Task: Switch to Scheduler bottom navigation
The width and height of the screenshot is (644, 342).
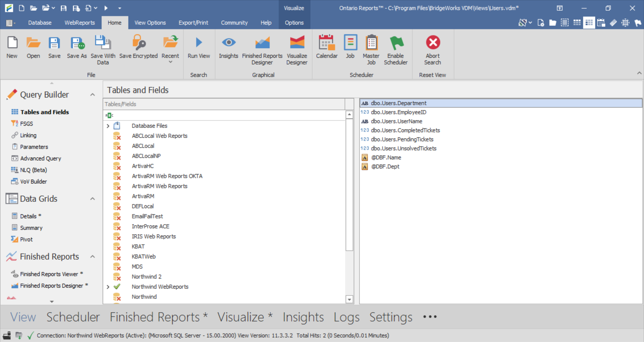Action: tap(73, 317)
